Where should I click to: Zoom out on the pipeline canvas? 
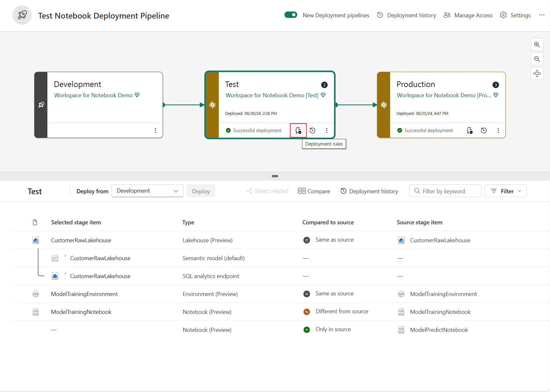pos(537,59)
